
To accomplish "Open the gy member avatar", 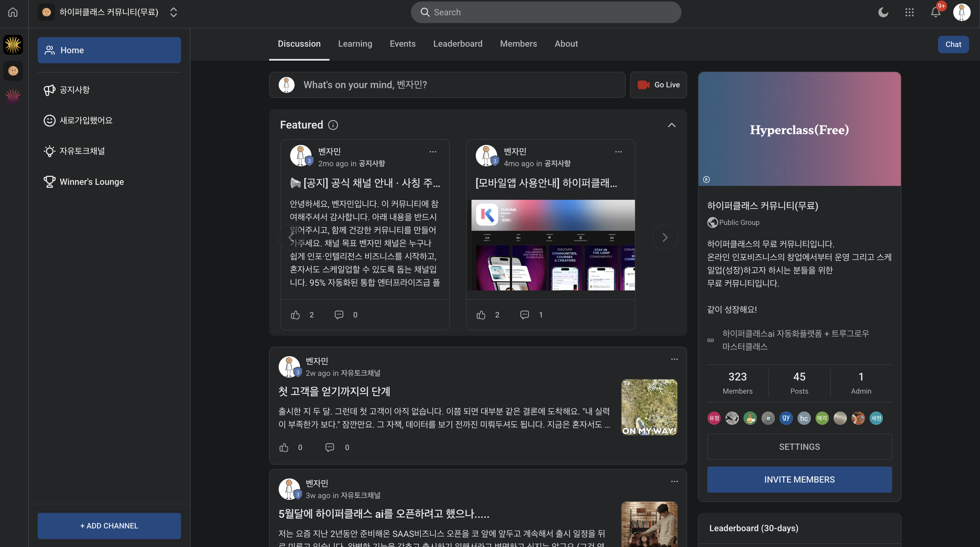I will 786,418.
